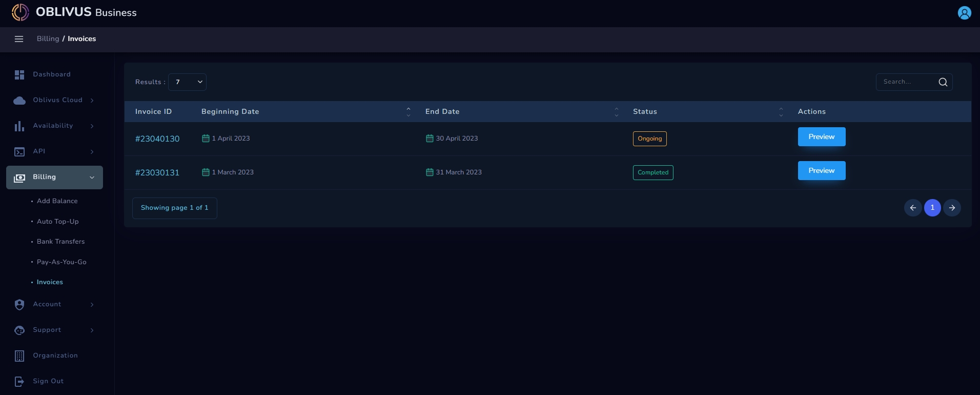Sort by End Date column
The width and height of the screenshot is (980, 395).
tap(617, 112)
